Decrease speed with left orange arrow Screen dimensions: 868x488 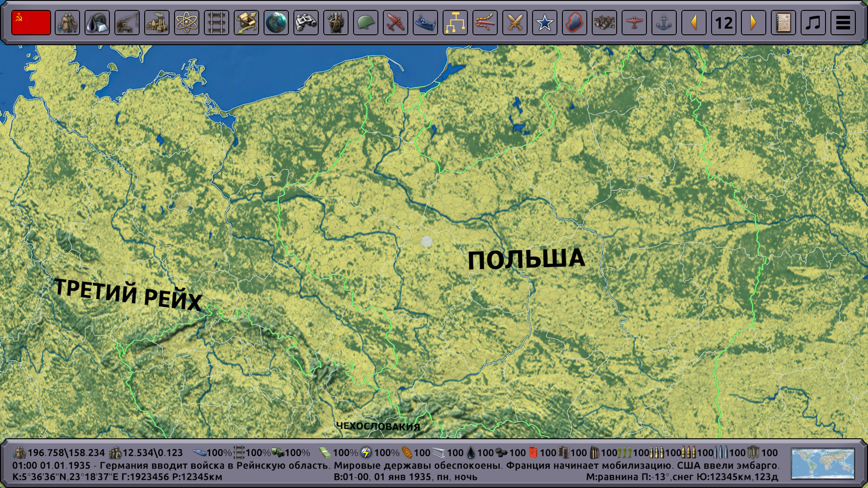pyautogui.click(x=694, y=23)
